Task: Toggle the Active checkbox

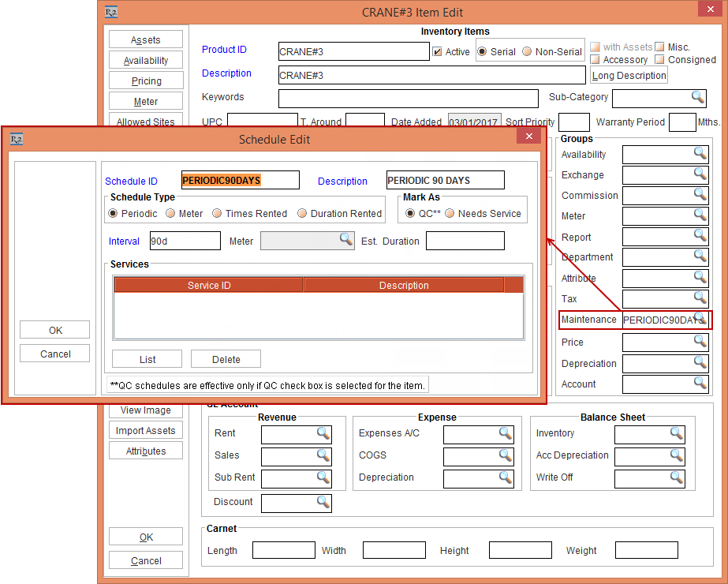Action: click(x=438, y=52)
